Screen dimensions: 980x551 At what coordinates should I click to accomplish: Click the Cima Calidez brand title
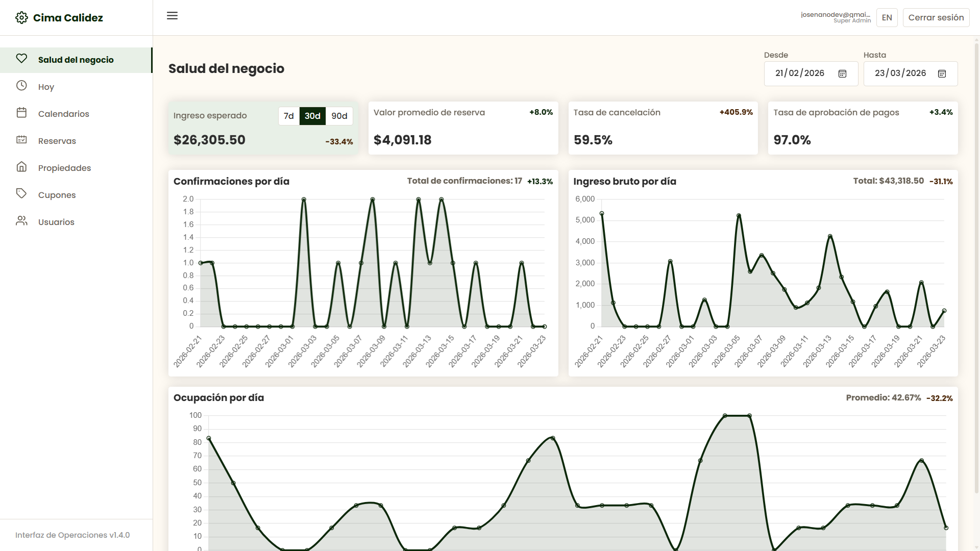pyautogui.click(x=68, y=18)
